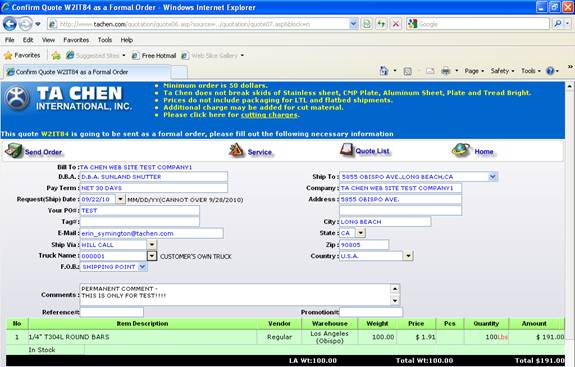Viewport: 575px width, 367px height.
Task: Click the page scrollbar up arrow
Action: coord(569,87)
